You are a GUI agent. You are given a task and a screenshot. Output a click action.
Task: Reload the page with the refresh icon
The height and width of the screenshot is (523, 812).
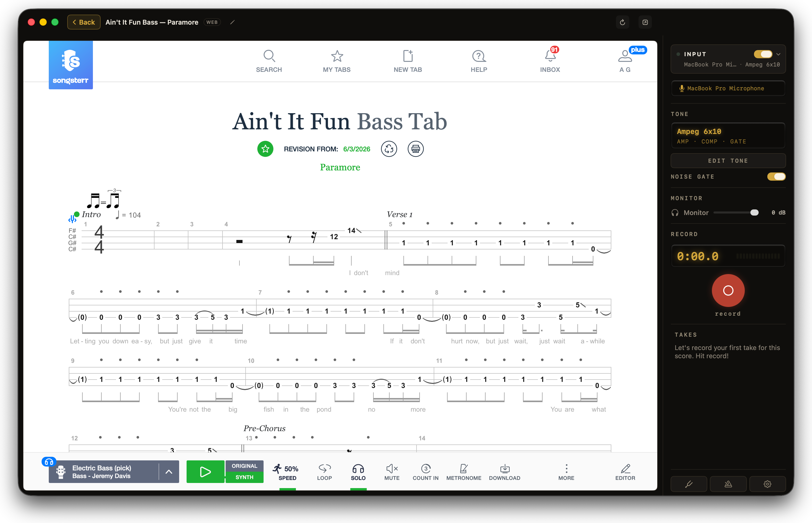pos(622,22)
